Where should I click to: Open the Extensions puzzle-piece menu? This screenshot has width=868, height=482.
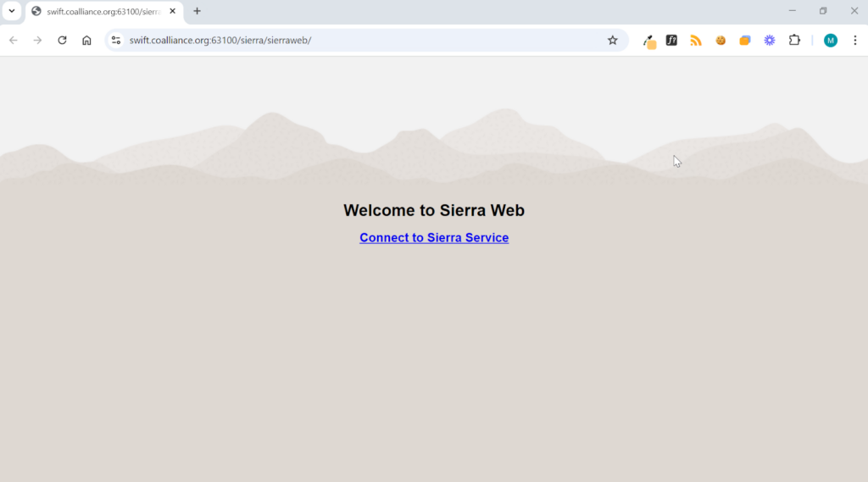[794, 41]
